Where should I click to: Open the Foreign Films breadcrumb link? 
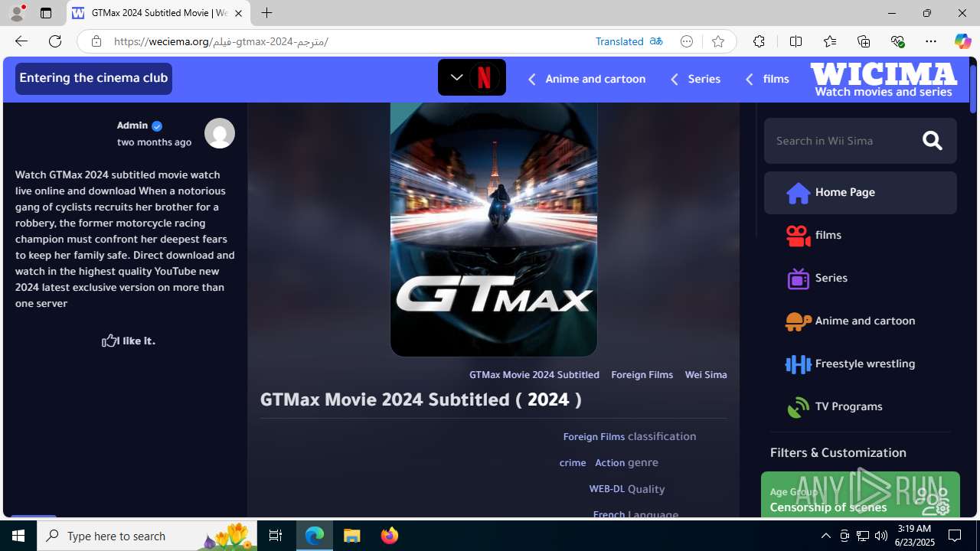tap(642, 375)
